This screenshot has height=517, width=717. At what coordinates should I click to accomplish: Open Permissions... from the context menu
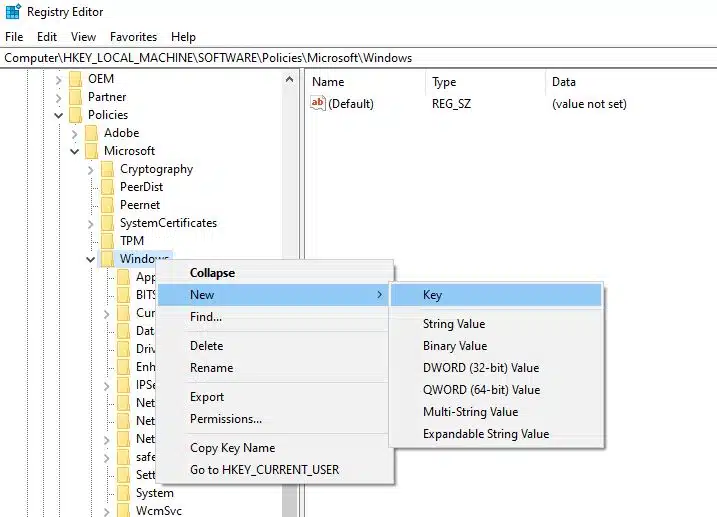(275, 419)
